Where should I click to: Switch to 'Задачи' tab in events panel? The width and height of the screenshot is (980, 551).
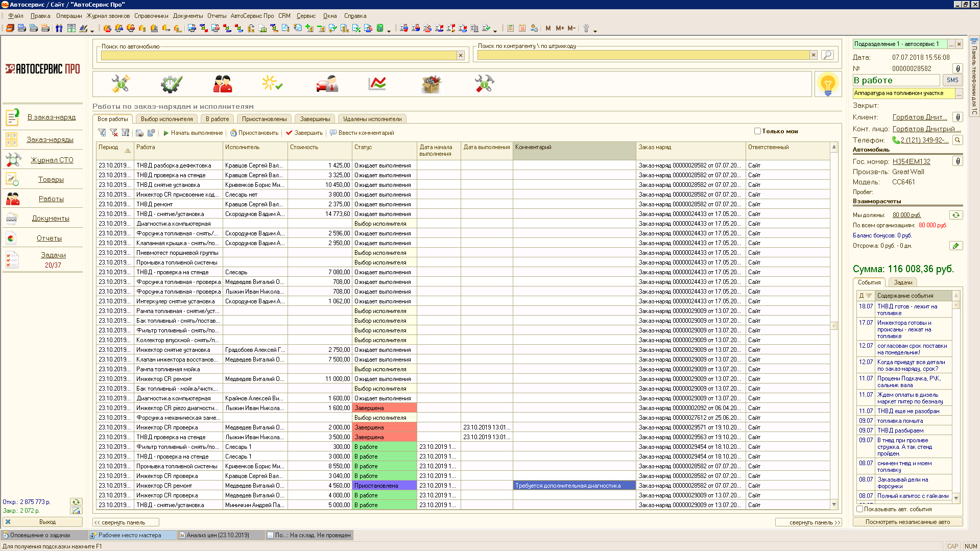click(903, 282)
